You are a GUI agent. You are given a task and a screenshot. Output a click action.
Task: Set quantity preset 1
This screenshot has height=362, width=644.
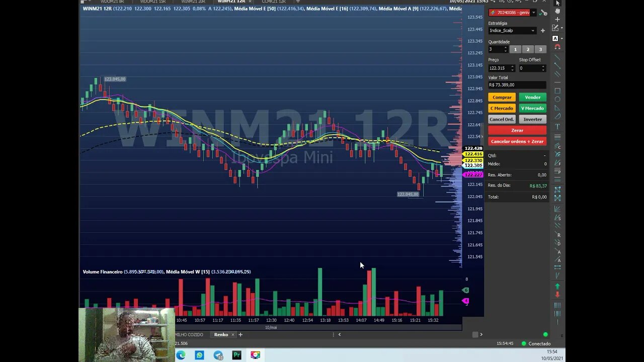point(515,49)
